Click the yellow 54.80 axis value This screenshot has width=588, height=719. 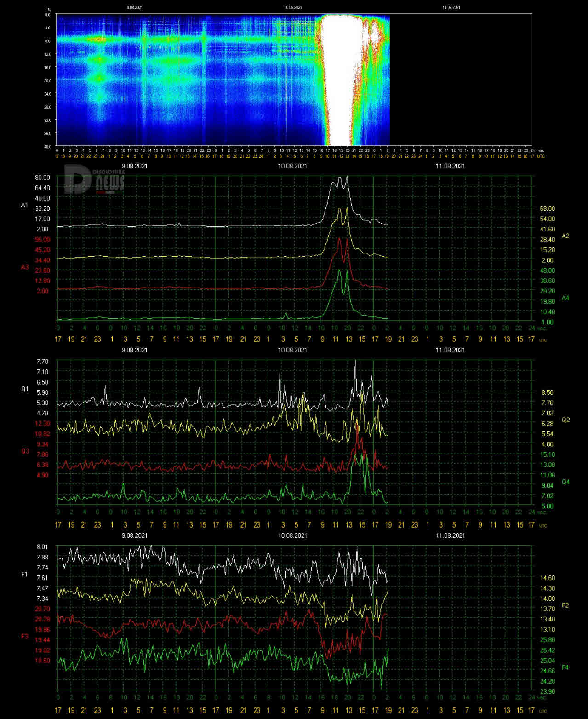point(547,219)
